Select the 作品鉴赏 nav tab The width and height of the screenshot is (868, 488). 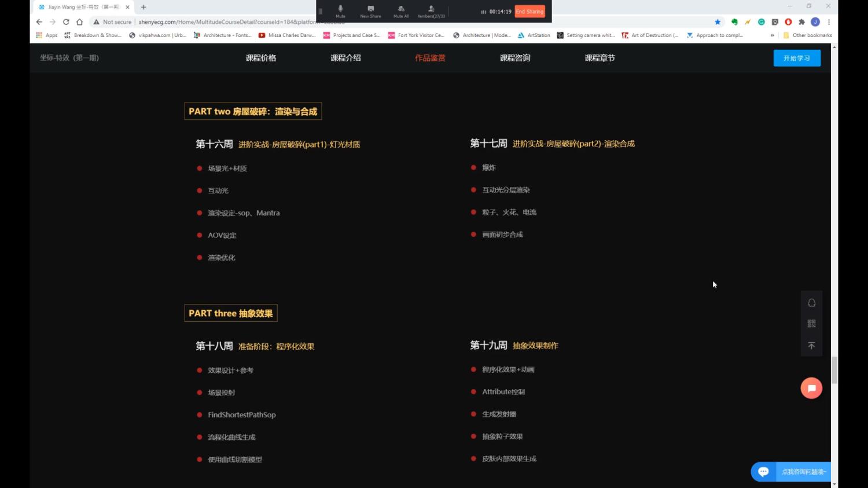click(430, 58)
